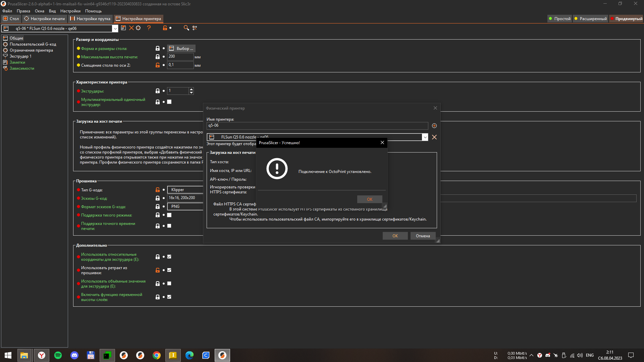The width and height of the screenshot is (644, 362).
Task: Delete preset with orange X icon
Action: click(x=131, y=28)
